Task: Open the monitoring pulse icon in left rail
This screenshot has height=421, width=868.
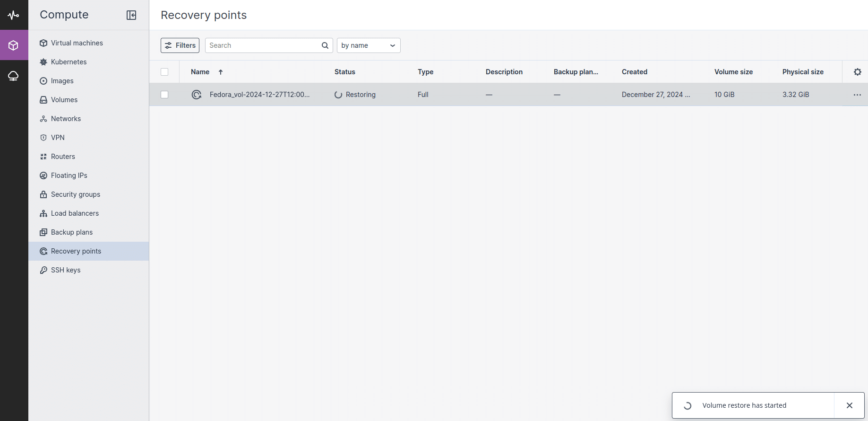Action: click(14, 15)
